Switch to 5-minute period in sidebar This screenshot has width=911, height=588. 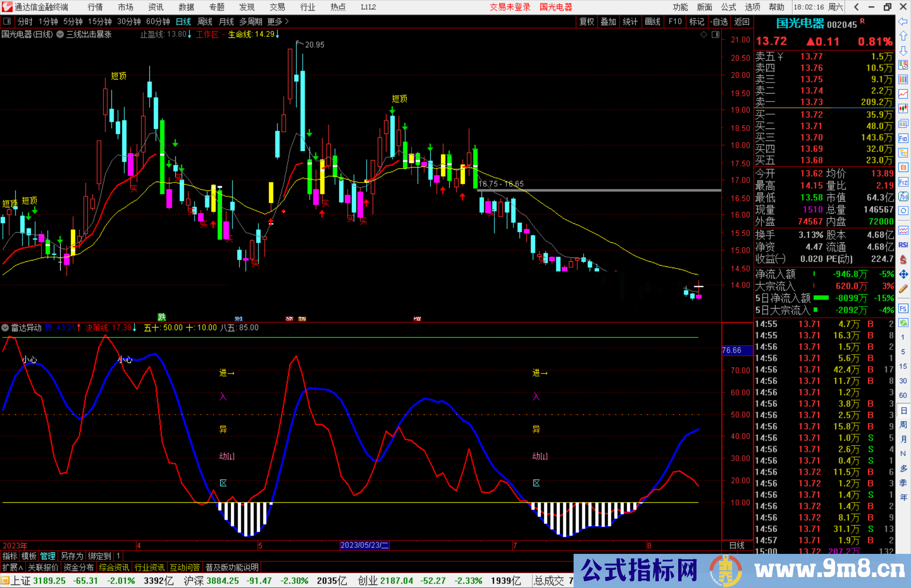903,352
